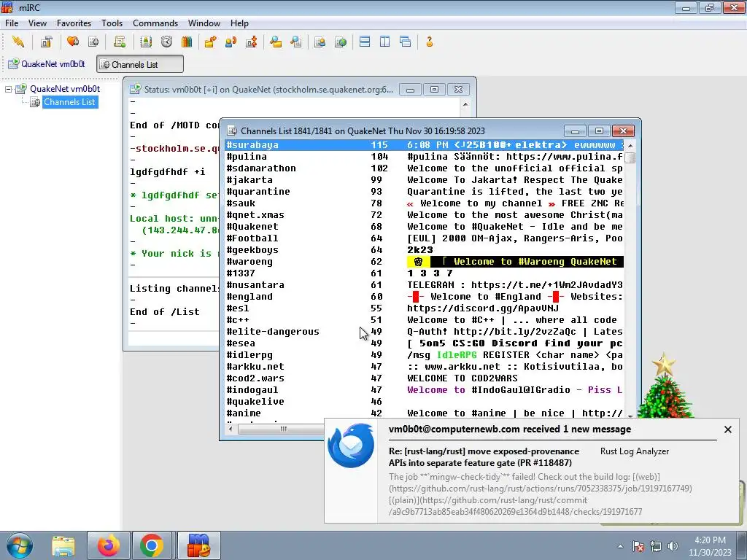747x560 pixels.
Task: Cascade windows via toolbar icon
Action: pyautogui.click(x=406, y=42)
